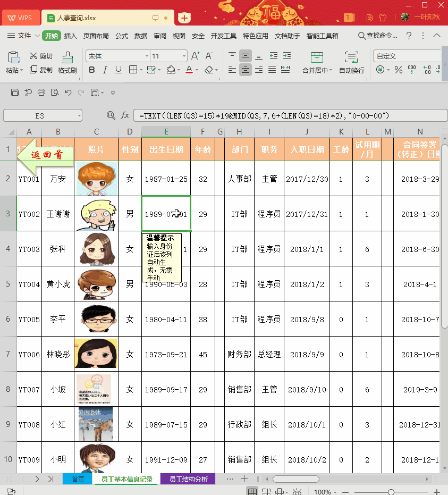Open a new document tab with plus
The height and width of the screenshot is (495, 448).
tap(184, 18)
